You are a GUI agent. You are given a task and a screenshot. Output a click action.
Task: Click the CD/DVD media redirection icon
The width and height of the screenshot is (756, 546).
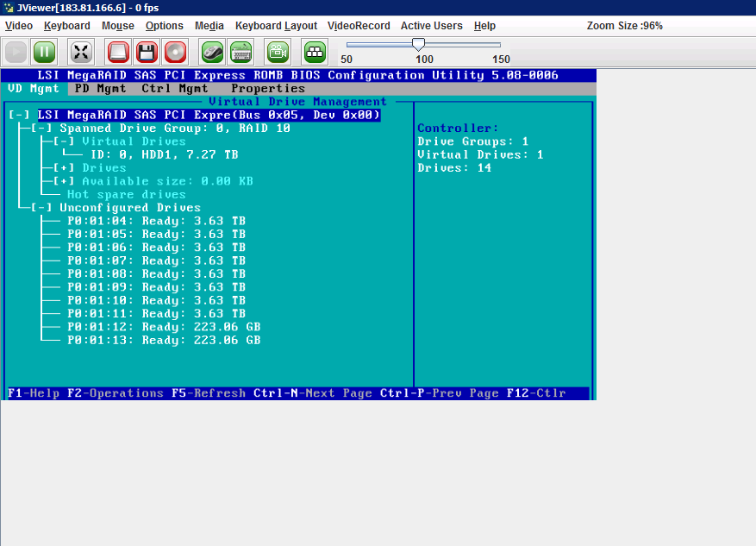click(x=175, y=52)
